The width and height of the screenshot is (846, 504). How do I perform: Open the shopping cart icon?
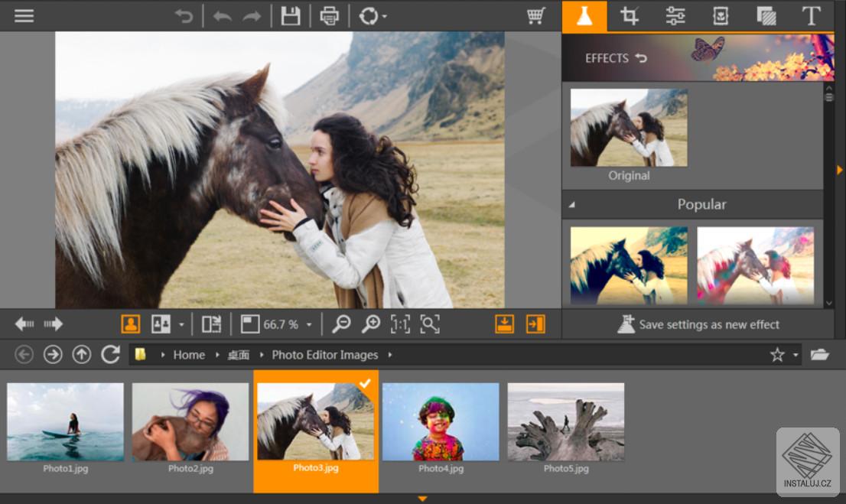point(536,15)
